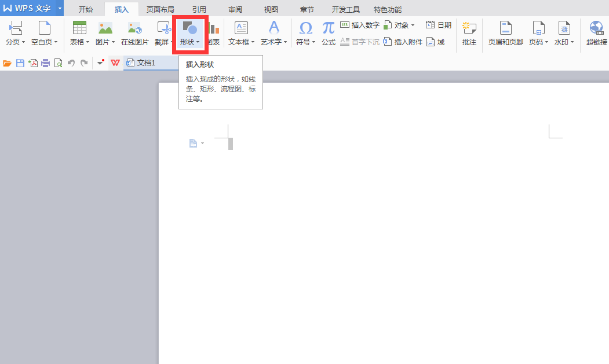Expand the 形状 dropdown arrow
The image size is (609, 364).
click(x=198, y=42)
